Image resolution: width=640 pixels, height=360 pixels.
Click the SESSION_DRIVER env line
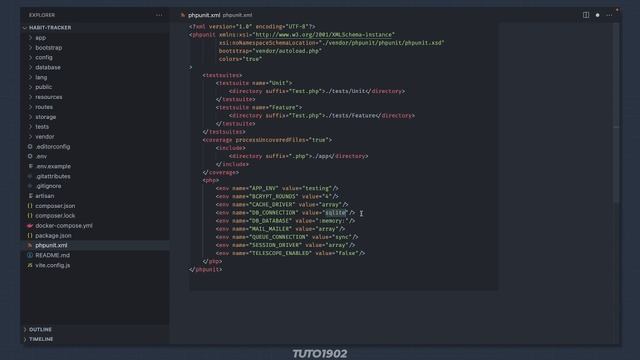[x=285, y=245]
